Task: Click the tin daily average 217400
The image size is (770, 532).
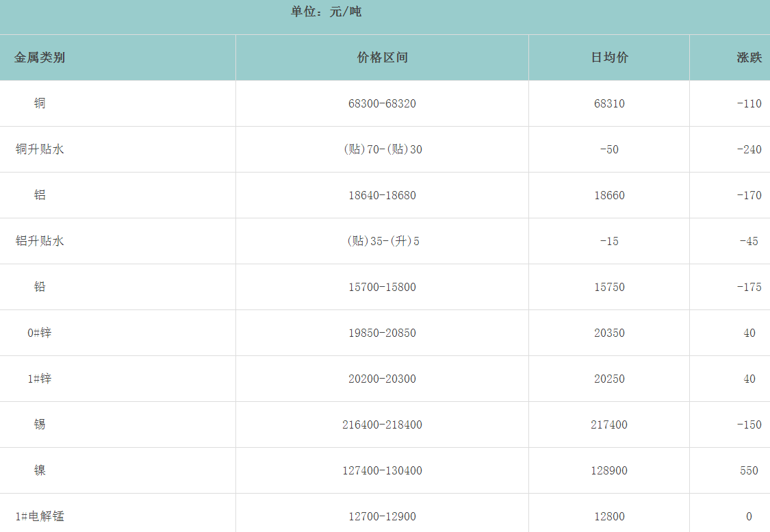Action: click(x=609, y=425)
